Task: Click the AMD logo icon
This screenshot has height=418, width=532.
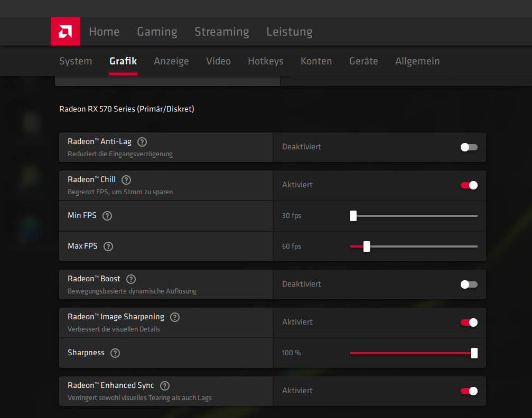Action: tap(66, 31)
